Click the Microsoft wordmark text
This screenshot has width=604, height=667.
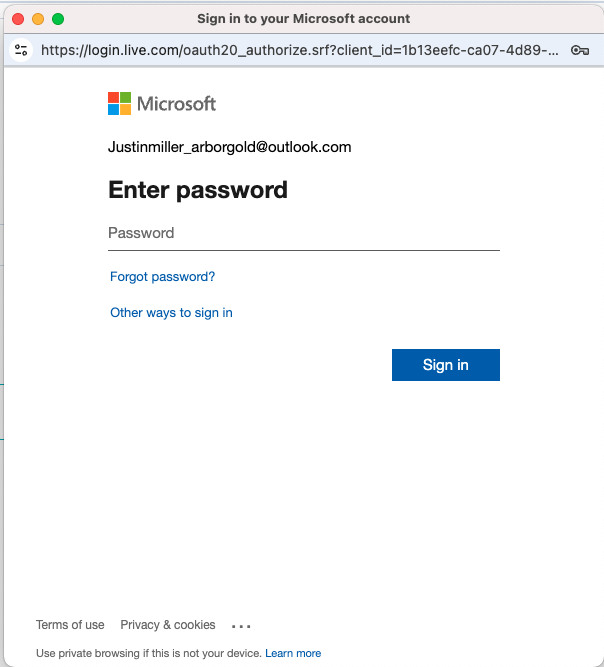[x=177, y=104]
